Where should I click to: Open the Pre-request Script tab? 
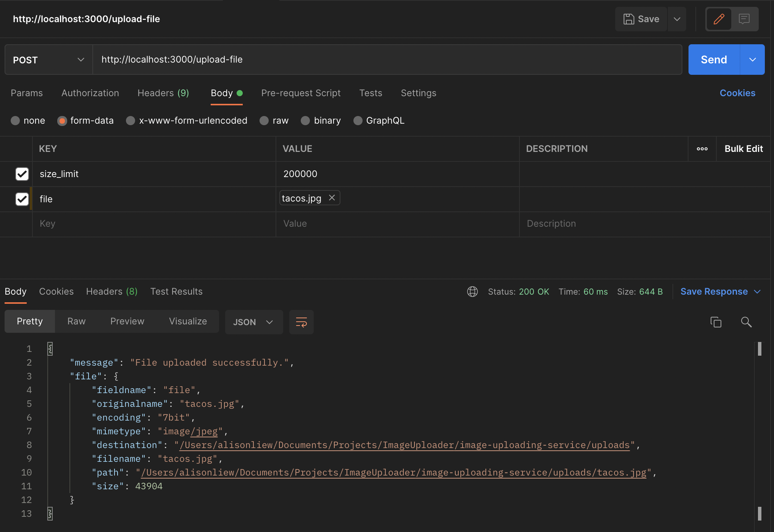point(301,93)
